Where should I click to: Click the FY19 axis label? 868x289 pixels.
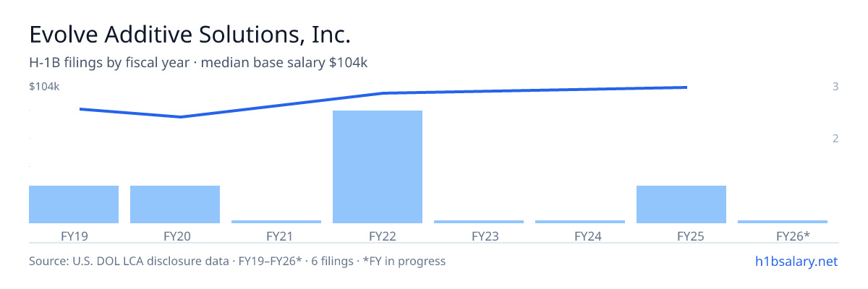[x=74, y=236]
